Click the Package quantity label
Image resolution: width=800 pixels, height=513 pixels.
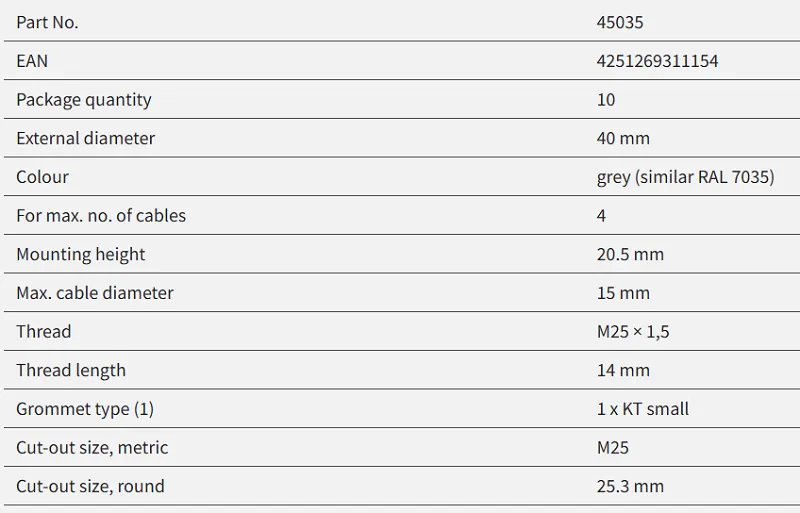click(84, 100)
